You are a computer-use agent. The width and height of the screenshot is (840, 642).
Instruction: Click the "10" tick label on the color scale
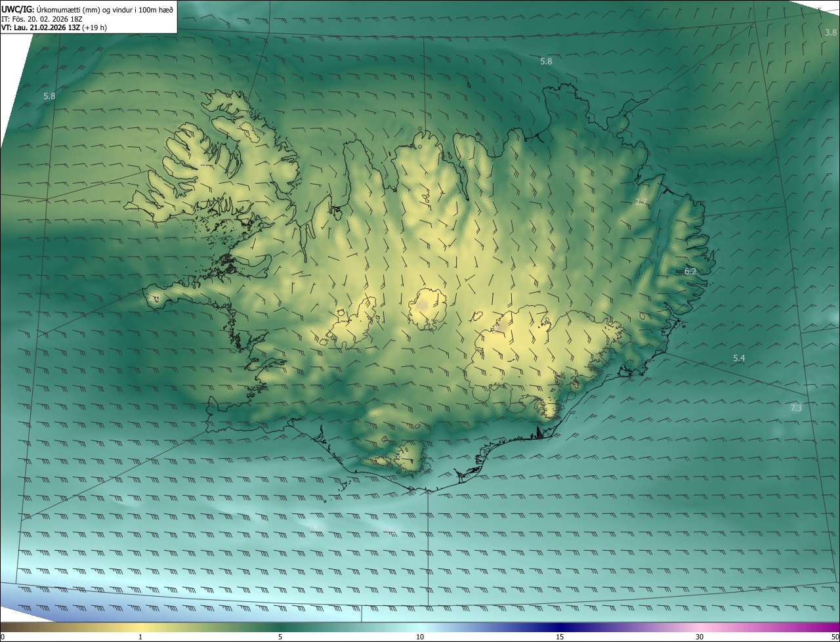tap(420, 637)
